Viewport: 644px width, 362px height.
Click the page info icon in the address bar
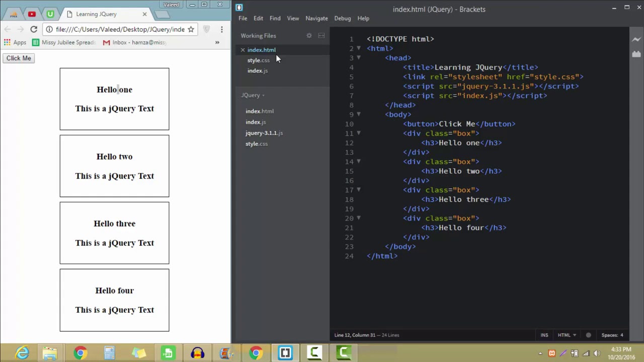tap(49, 29)
